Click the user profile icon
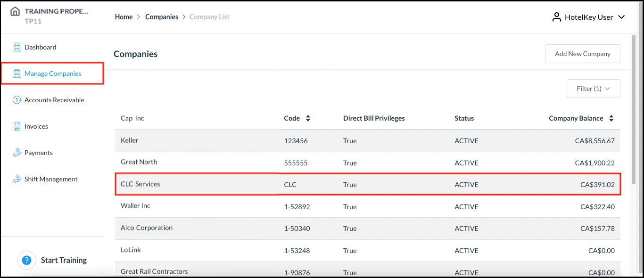This screenshot has height=278, width=644. coord(557,17)
